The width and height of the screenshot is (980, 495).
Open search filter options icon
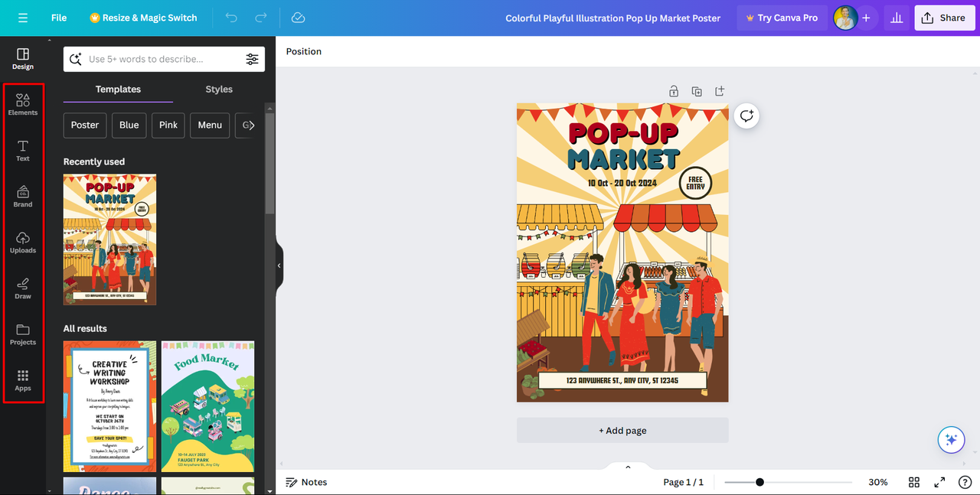tap(252, 59)
